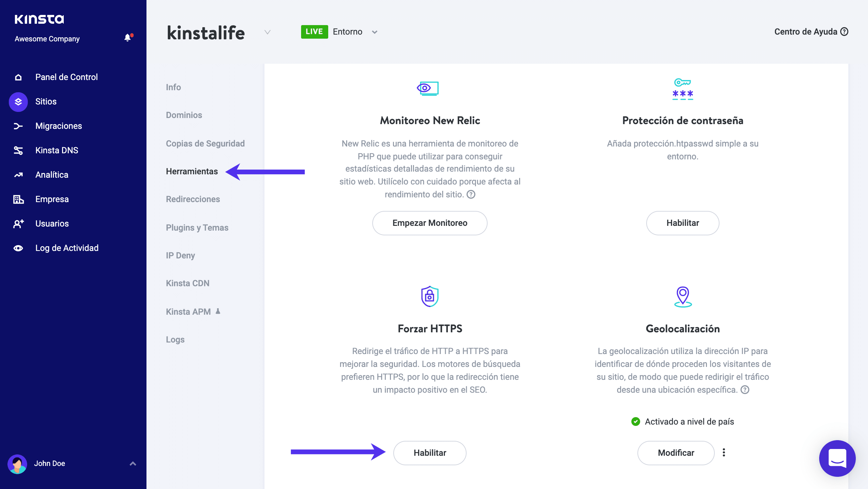This screenshot has width=868, height=489.
Task: Go to the Redirecciones tab
Action: pos(193,199)
